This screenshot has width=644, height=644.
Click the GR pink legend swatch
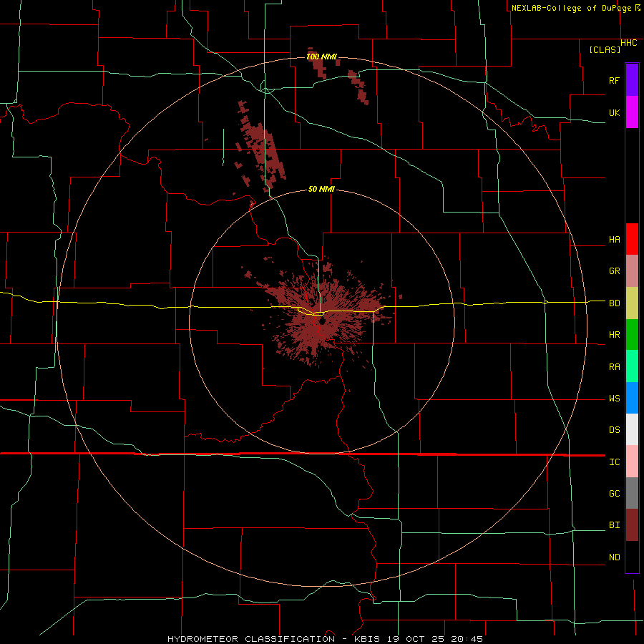[x=632, y=270]
